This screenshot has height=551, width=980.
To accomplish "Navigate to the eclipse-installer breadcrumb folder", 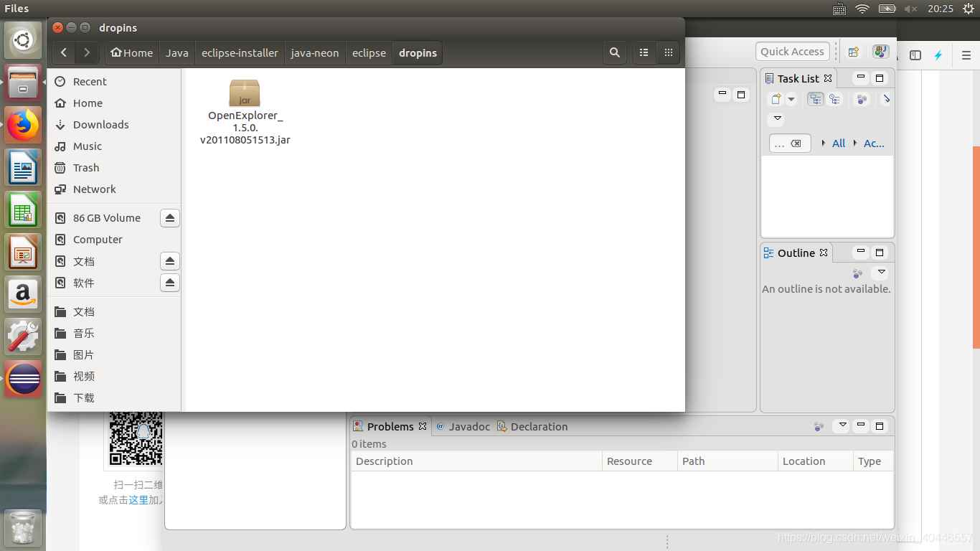I will (x=240, y=52).
